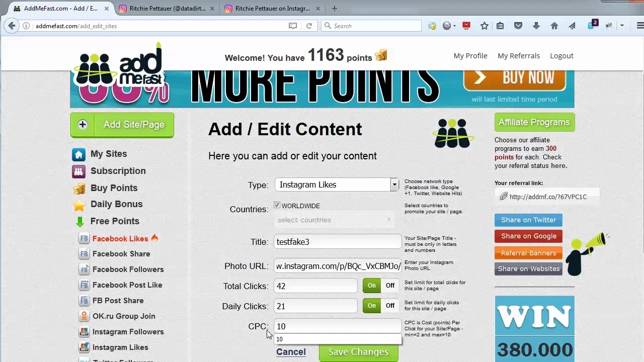Click Logout in the top menu
This screenshot has width=644, height=362.
(561, 56)
